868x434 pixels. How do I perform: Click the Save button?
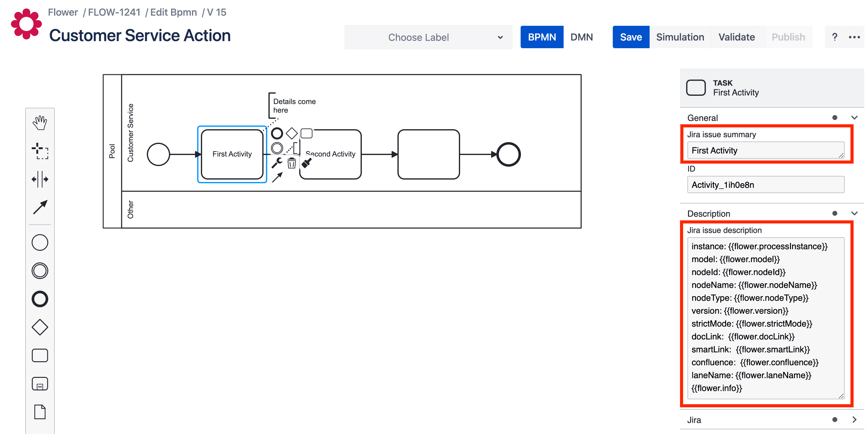point(631,37)
